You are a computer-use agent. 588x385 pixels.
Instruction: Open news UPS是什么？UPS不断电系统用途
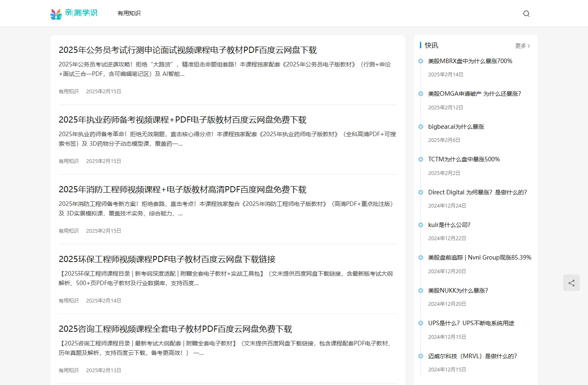[x=471, y=323]
